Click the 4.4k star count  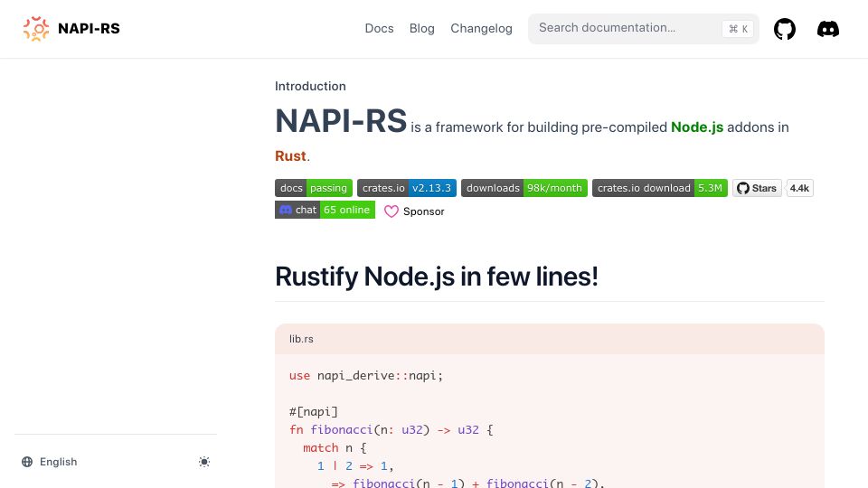(x=799, y=188)
